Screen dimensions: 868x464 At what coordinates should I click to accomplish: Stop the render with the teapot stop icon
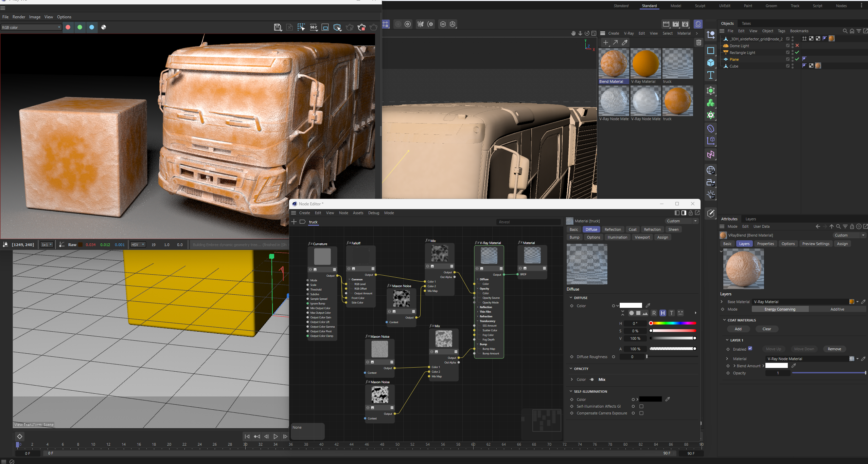point(361,27)
